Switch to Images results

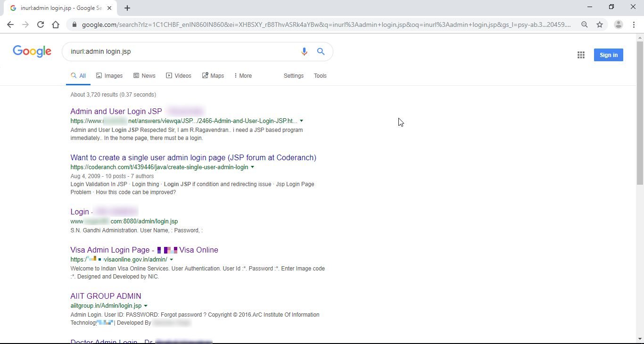coord(109,76)
